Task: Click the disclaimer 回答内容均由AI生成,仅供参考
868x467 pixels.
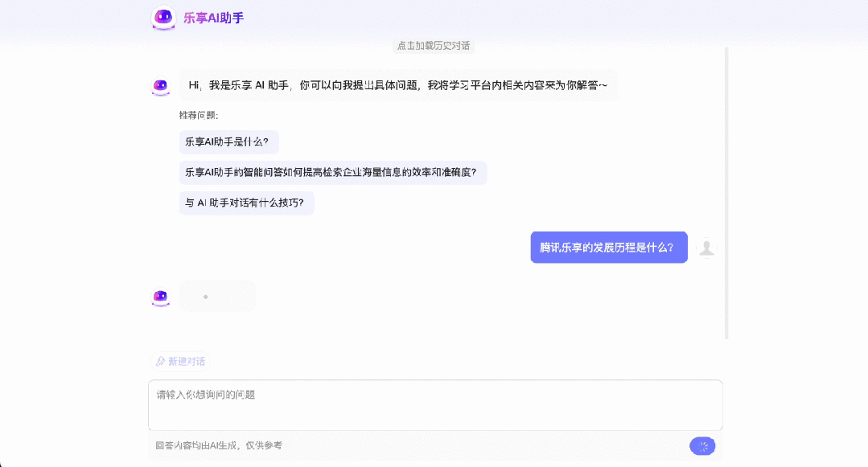Action: click(219, 445)
